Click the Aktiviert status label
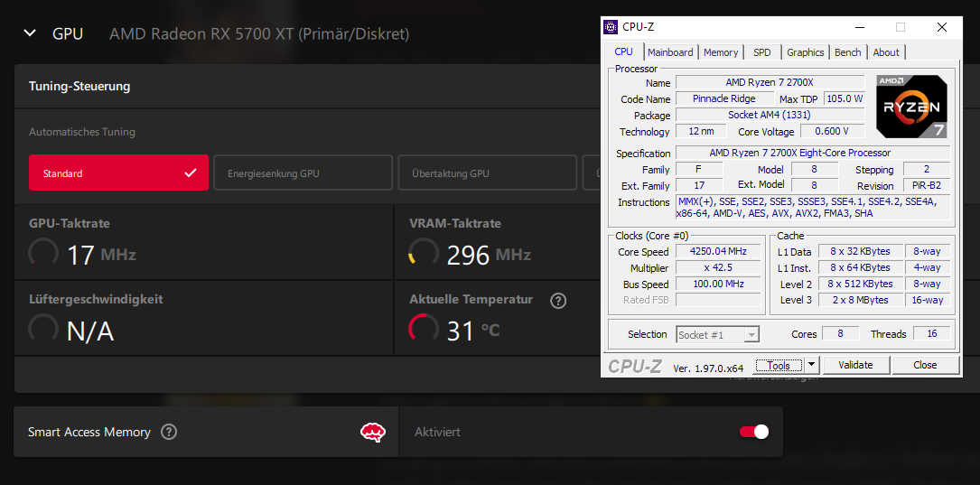The image size is (980, 485). click(x=437, y=432)
